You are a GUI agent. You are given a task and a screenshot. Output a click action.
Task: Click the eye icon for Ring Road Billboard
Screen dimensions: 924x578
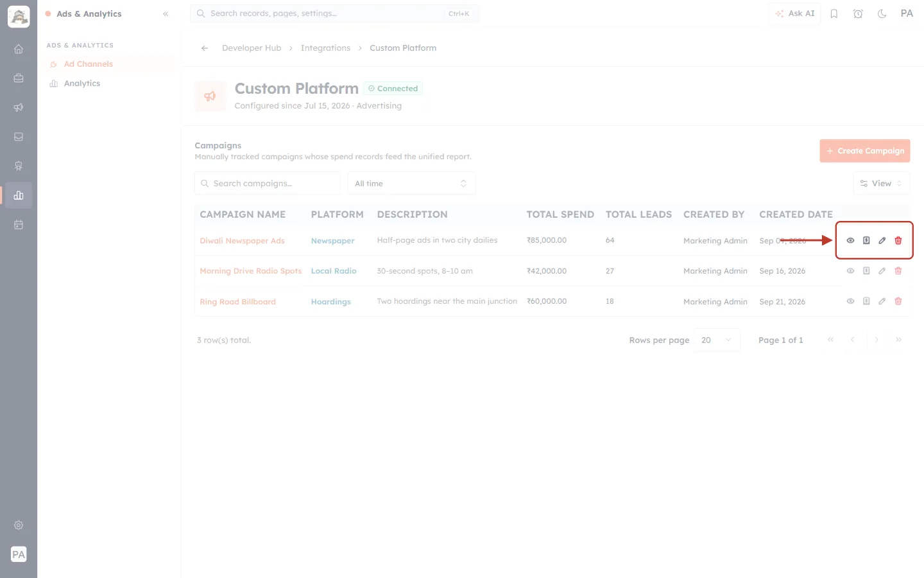pos(850,301)
